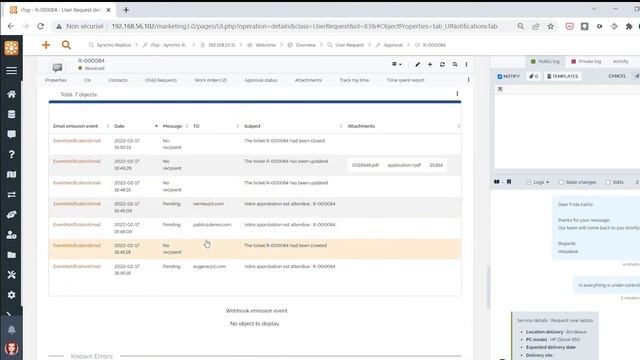The image size is (640, 360).
Task: Reload the page with browser refresh button
Action: 40,26
